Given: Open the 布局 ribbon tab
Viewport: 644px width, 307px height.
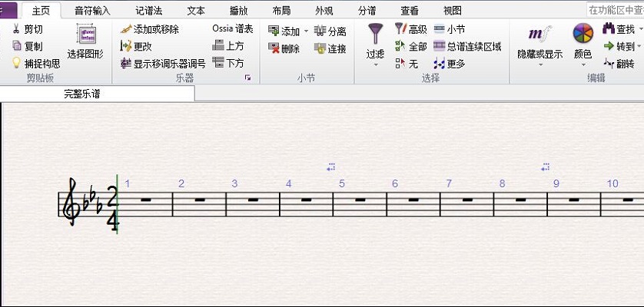Looking at the screenshot, I should (281, 11).
